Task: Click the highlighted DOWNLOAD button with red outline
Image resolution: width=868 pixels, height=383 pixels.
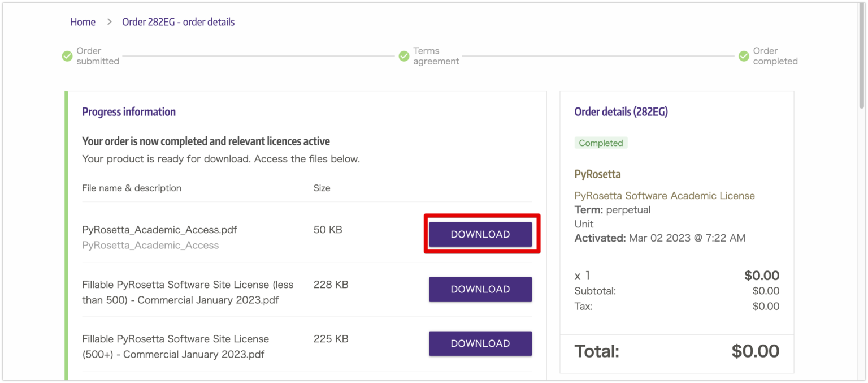Action: pyautogui.click(x=480, y=234)
